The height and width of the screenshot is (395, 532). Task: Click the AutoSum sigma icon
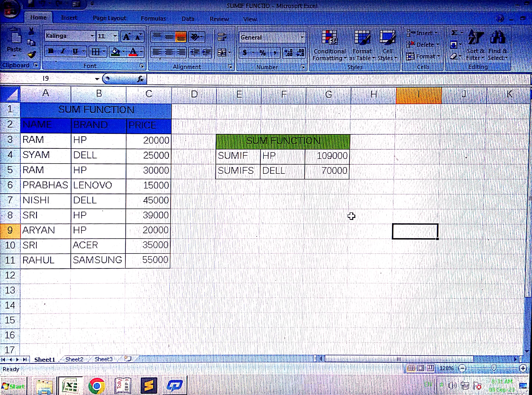[454, 33]
